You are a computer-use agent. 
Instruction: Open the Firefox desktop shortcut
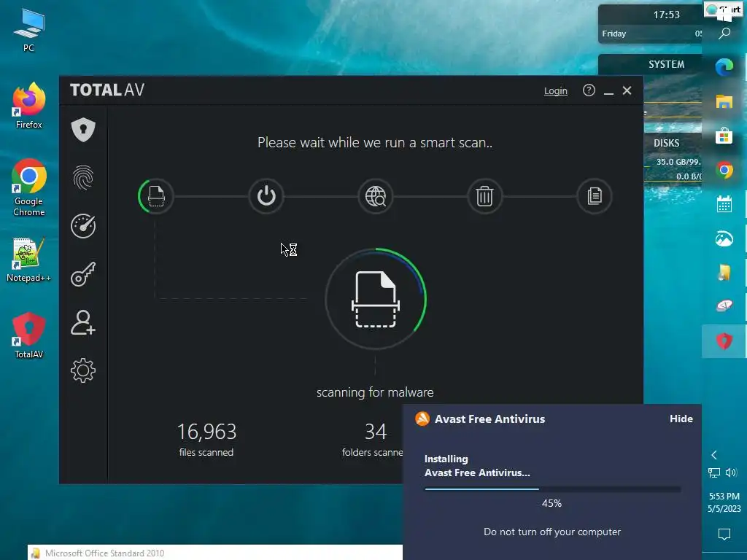(28, 106)
